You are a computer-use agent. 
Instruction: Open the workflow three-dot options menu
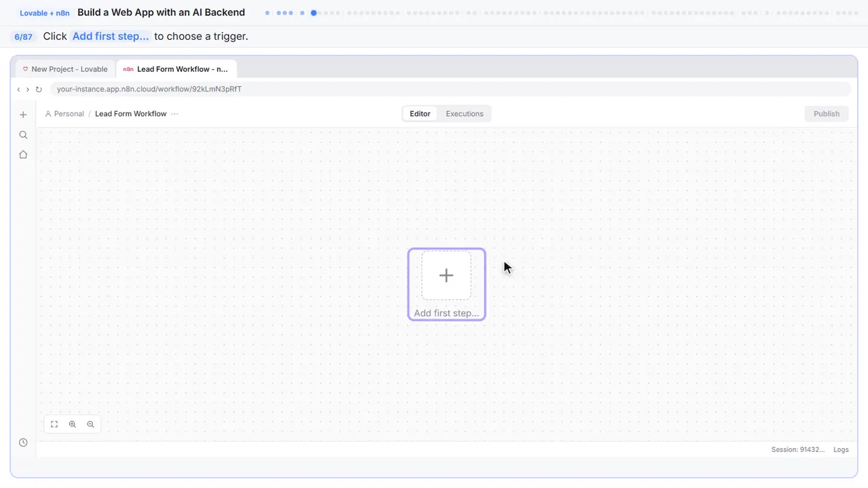pos(175,114)
